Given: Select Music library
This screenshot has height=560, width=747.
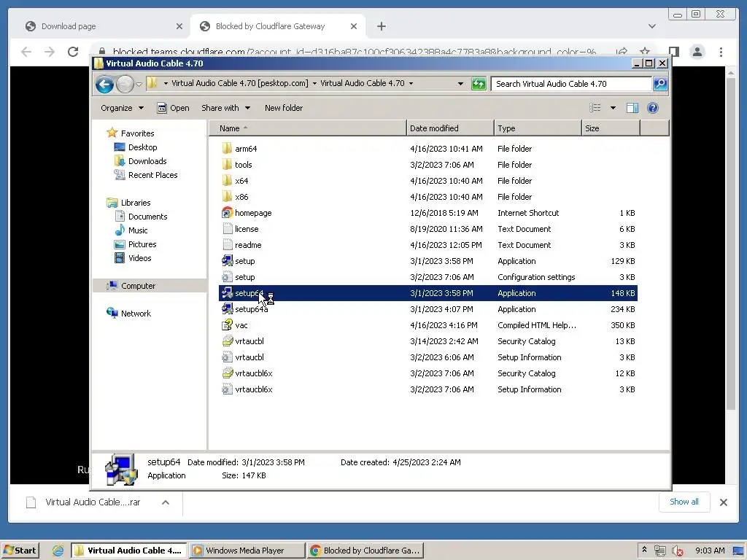Looking at the screenshot, I should click(x=138, y=230).
